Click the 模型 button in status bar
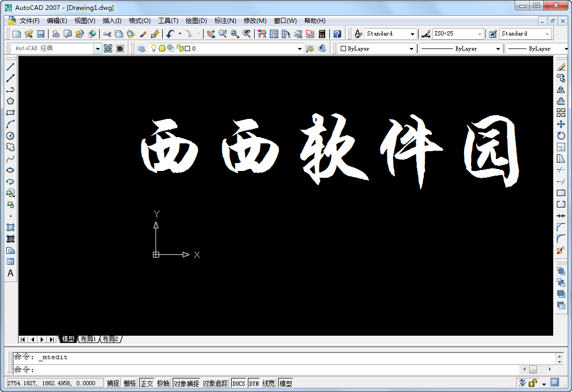 point(285,383)
